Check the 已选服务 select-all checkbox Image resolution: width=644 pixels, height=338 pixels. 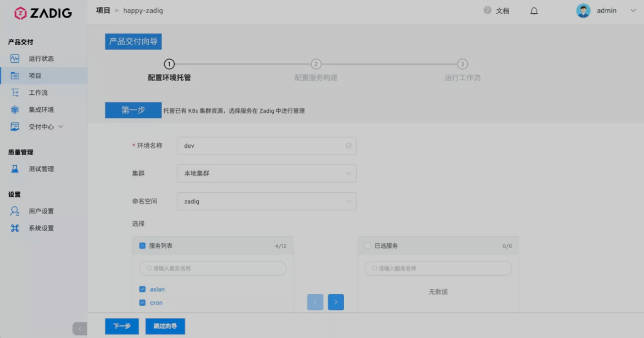pyautogui.click(x=368, y=246)
